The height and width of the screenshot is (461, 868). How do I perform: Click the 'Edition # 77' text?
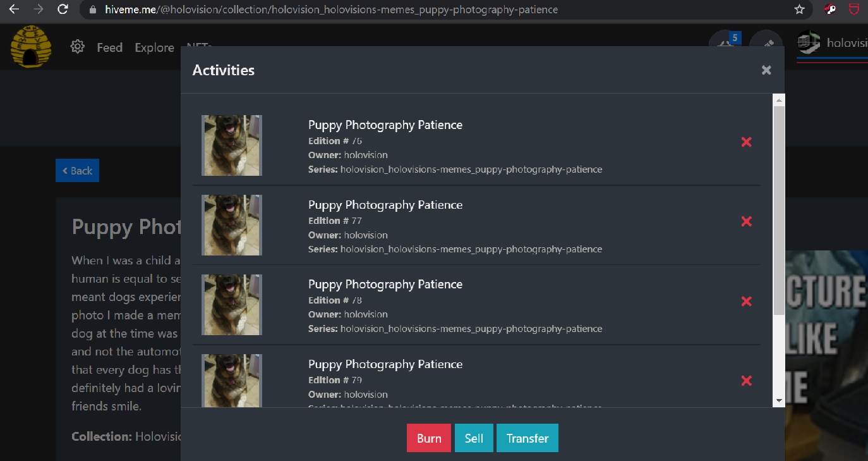[x=335, y=221]
